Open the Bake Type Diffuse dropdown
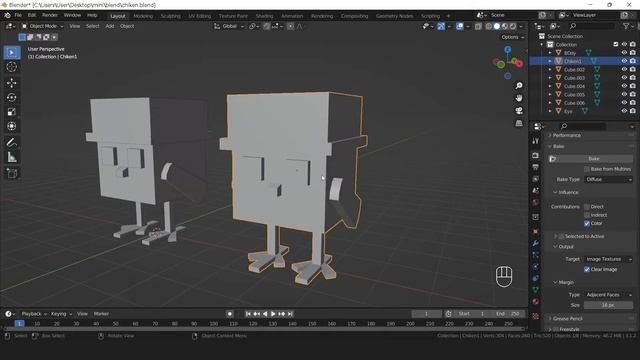The width and height of the screenshot is (640, 360). (608, 180)
